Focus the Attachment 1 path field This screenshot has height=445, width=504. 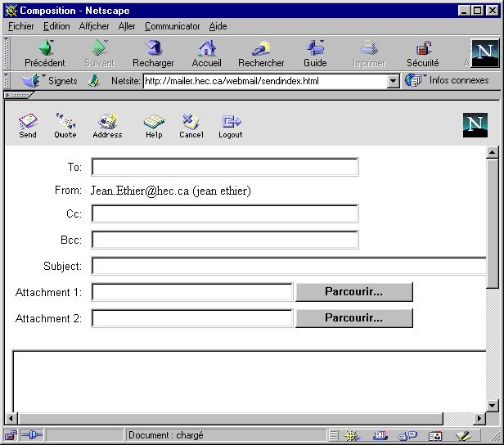click(192, 292)
